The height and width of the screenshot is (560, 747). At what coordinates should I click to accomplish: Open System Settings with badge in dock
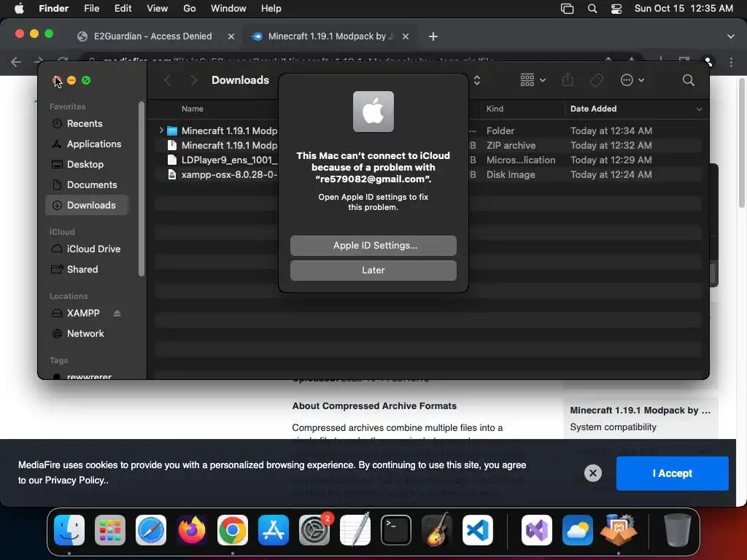[314, 530]
